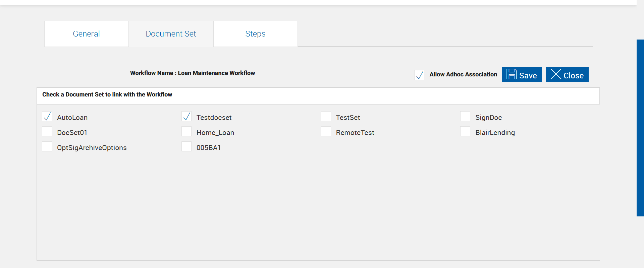Viewport: 644px width, 268px height.
Task: Toggle Allow Adhoc Association checkbox
Action: click(419, 75)
